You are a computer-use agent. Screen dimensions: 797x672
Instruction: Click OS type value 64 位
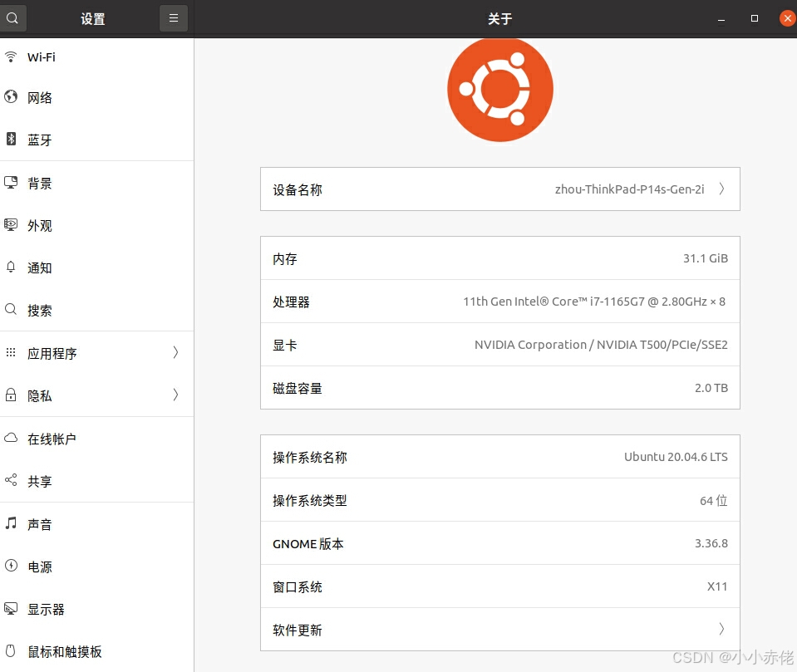click(x=714, y=501)
